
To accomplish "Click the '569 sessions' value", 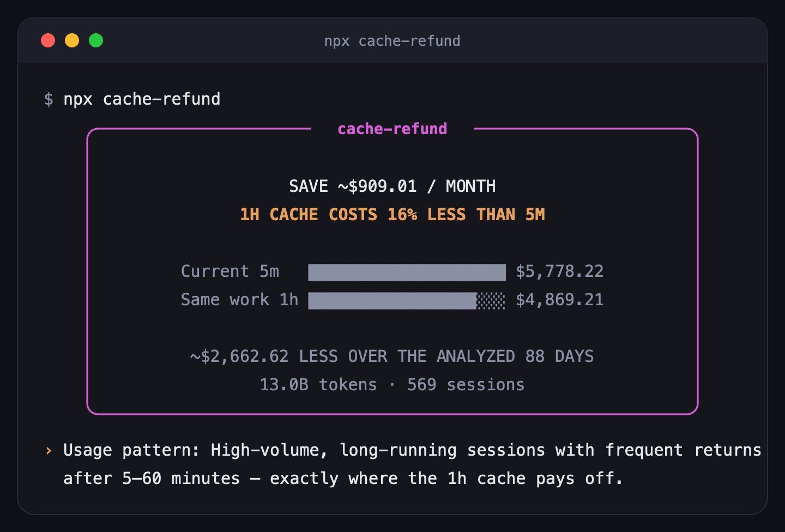I will [466, 385].
